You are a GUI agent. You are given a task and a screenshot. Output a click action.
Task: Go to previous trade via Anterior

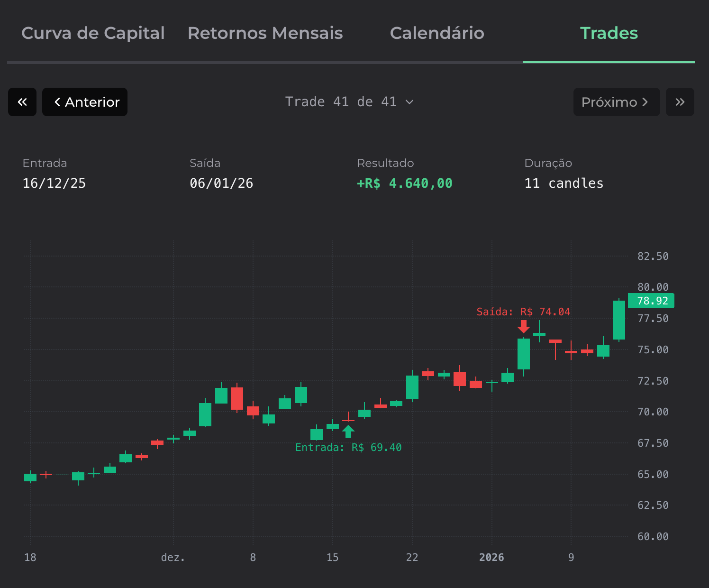pyautogui.click(x=85, y=102)
